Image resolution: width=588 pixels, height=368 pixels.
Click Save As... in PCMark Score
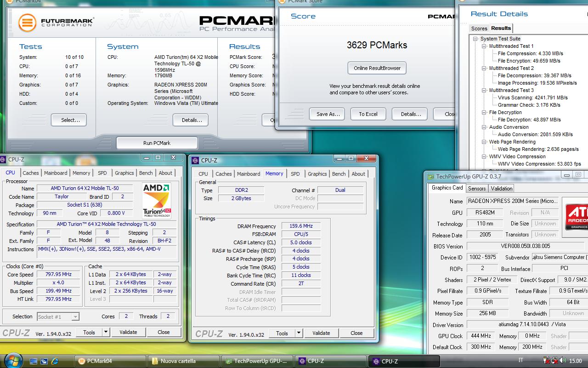point(328,114)
